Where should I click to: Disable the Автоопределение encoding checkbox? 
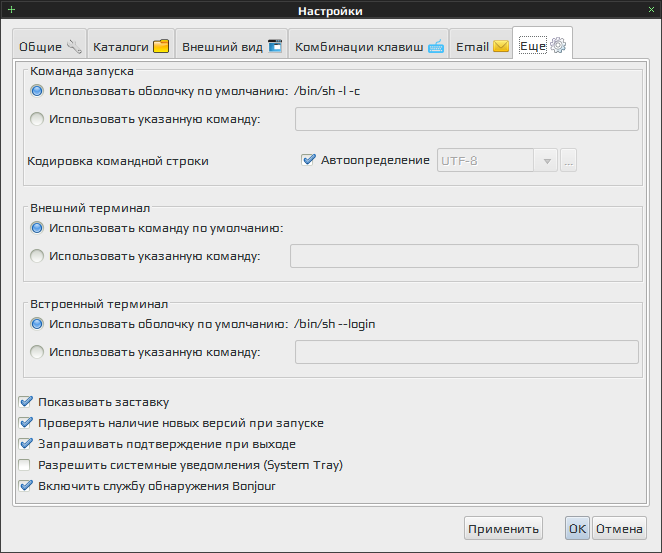point(309,160)
